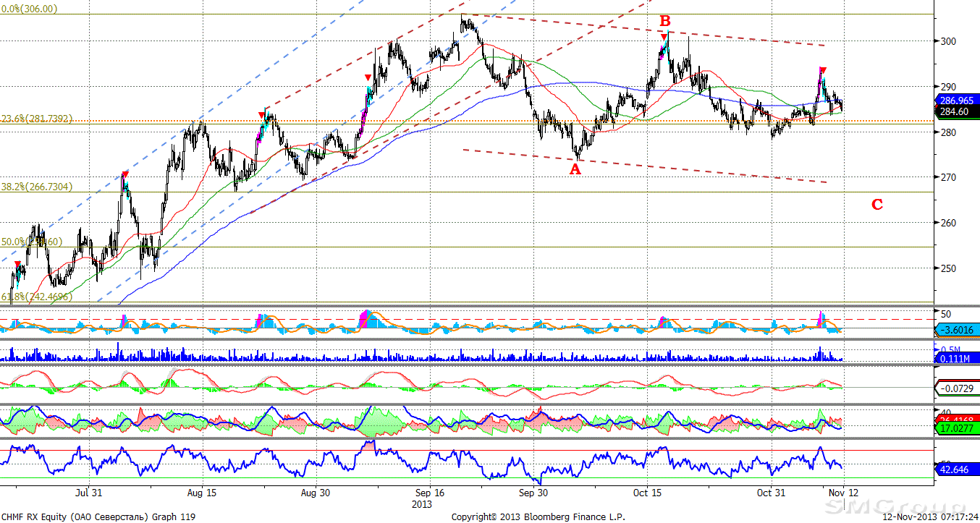Click the red wave label A
Viewport: 980px width, 523px height.
(x=575, y=169)
